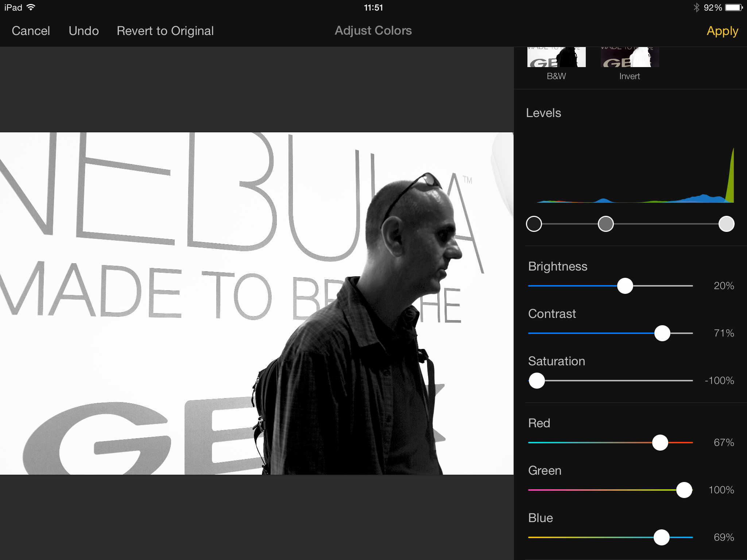Viewport: 747px width, 560px height.
Task: Click the Green slider knob
Action: (684, 490)
